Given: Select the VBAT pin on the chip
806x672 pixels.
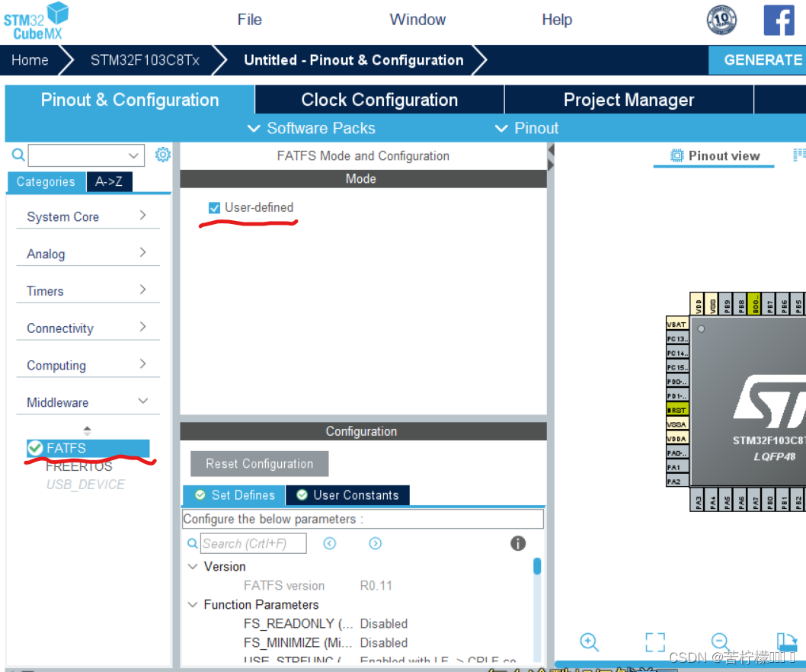Looking at the screenshot, I should point(677,325).
